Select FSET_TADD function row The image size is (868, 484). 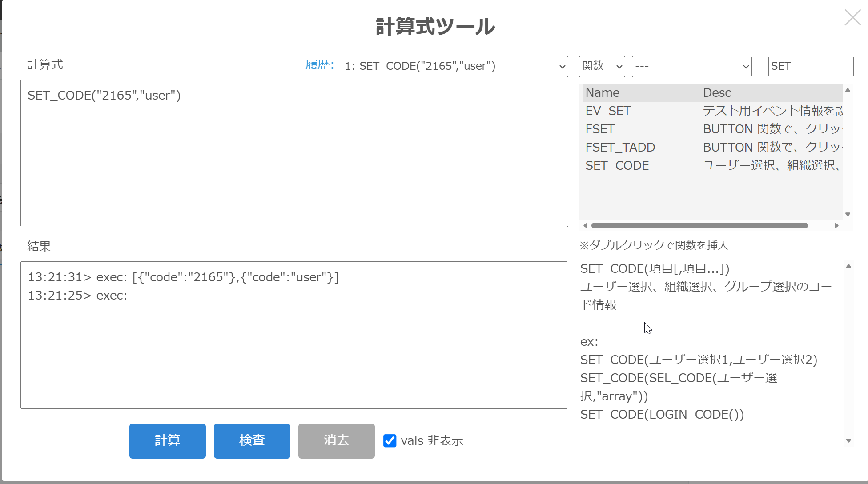(x=620, y=147)
